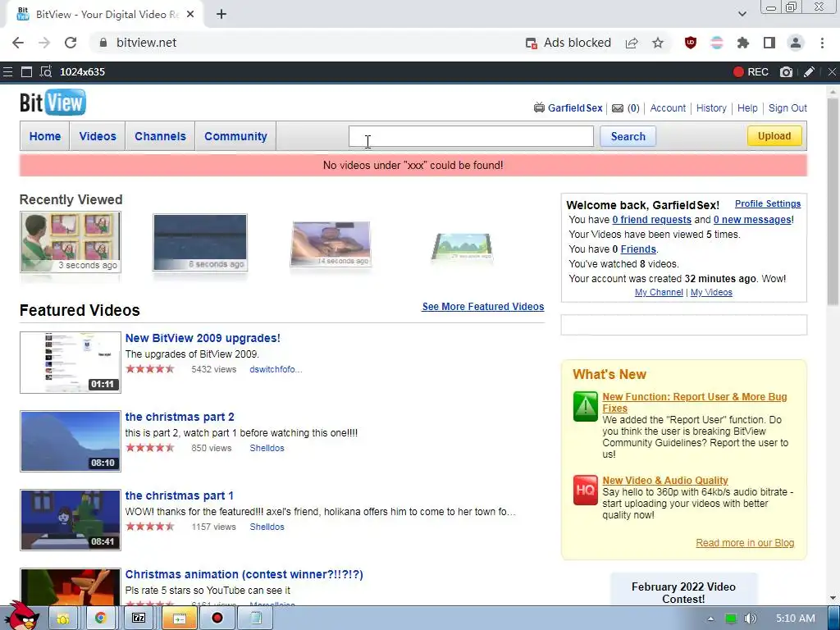Focus the video search input field
840x630 pixels.
(x=471, y=136)
